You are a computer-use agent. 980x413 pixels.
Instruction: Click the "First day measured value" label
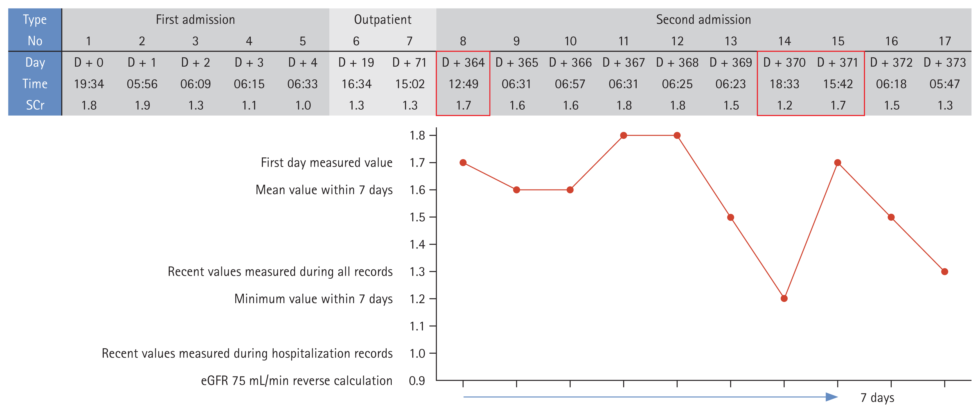click(326, 163)
